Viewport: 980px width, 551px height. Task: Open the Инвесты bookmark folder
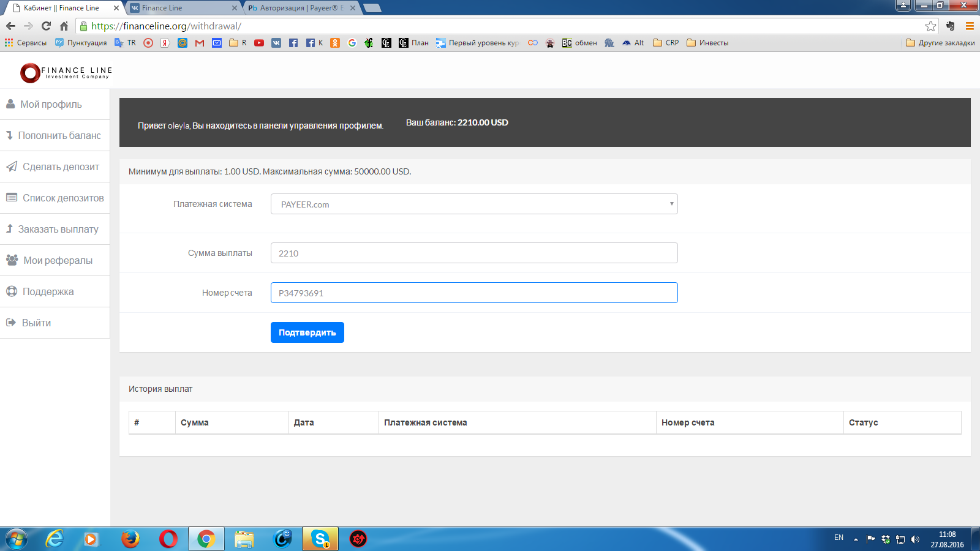tap(707, 43)
